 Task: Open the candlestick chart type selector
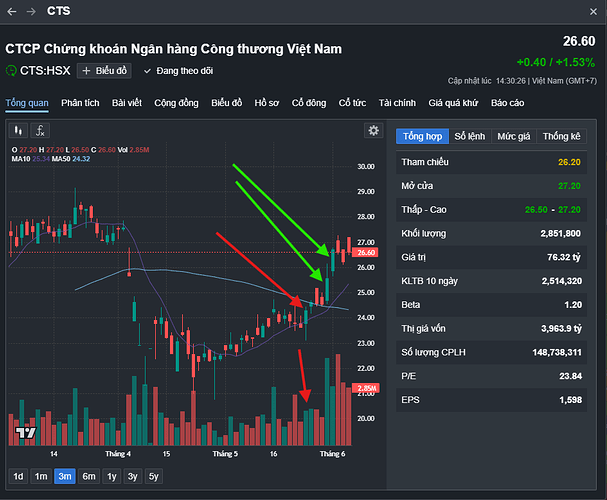(18, 130)
